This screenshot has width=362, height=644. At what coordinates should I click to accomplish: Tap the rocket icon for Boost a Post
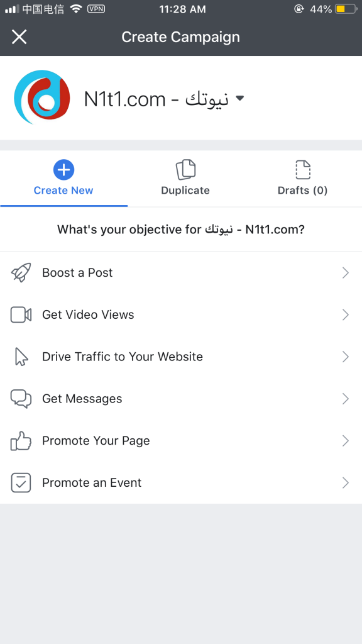[x=21, y=273]
